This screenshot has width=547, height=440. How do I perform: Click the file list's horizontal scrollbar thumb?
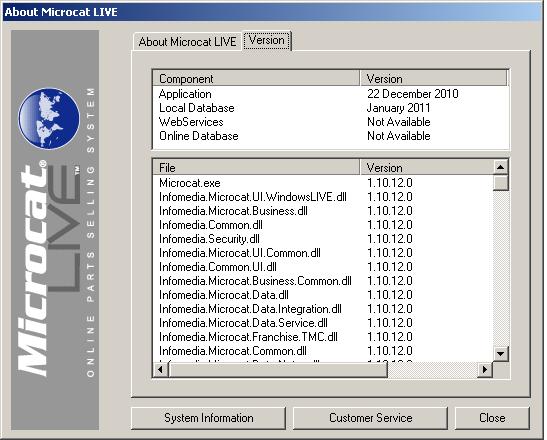click(278, 369)
